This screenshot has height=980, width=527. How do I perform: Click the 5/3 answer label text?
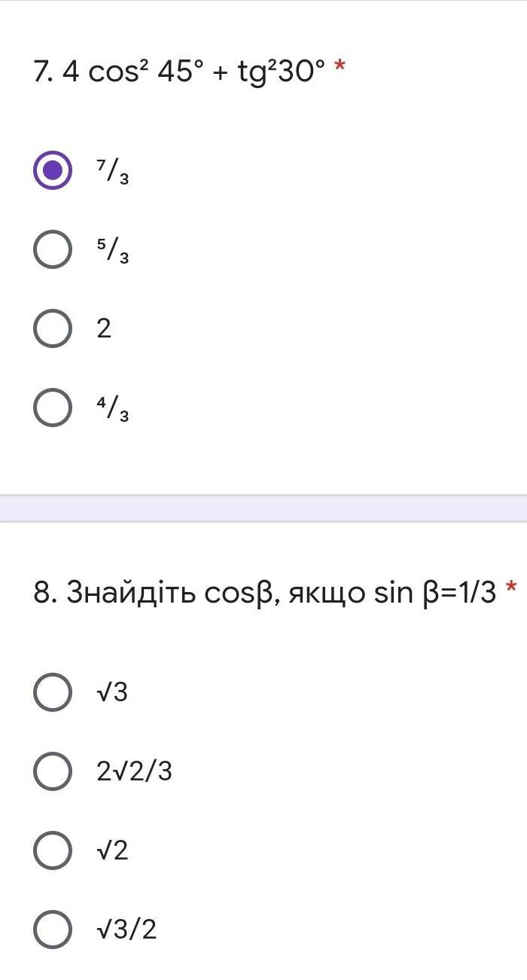click(112, 251)
